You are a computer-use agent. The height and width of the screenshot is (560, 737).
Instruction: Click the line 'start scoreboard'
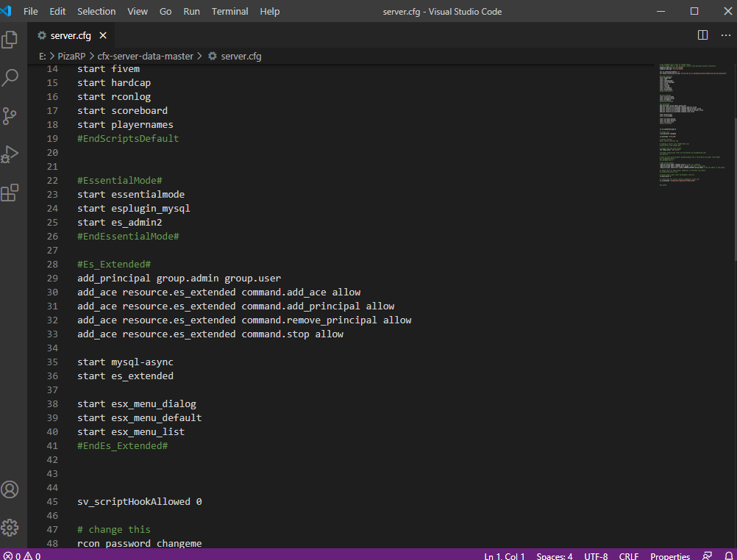tap(123, 111)
